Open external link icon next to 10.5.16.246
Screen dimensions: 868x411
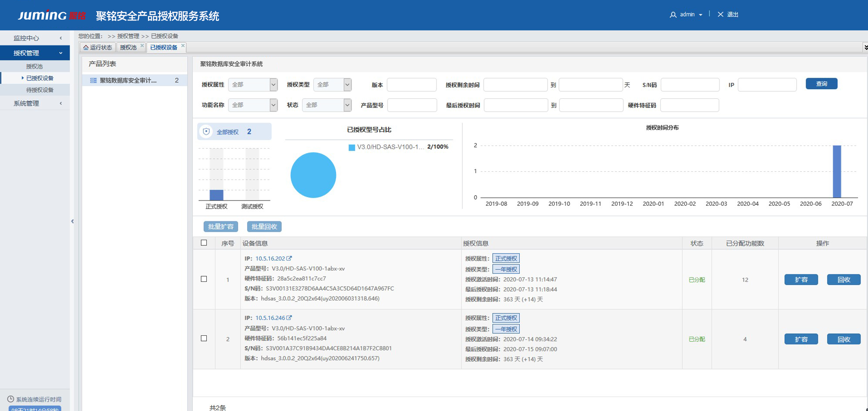pos(289,318)
